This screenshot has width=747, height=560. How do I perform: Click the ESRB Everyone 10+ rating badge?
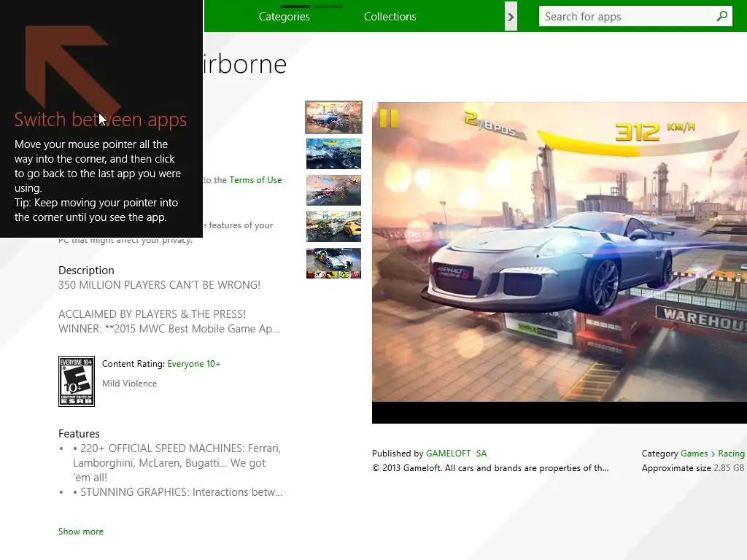coord(76,381)
